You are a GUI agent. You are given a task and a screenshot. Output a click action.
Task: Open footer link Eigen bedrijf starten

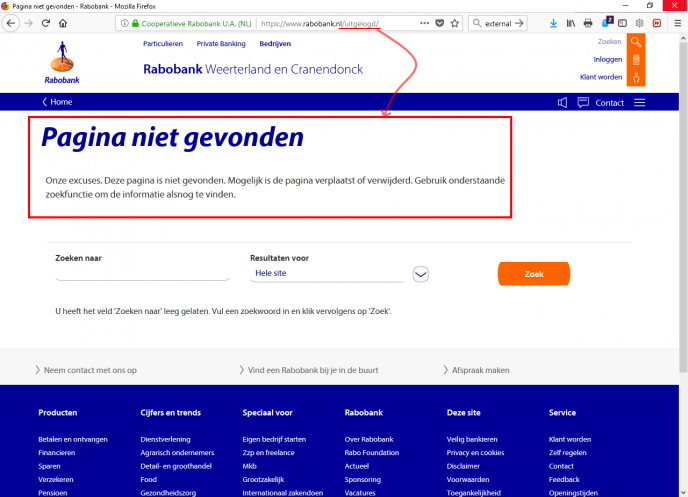click(274, 440)
